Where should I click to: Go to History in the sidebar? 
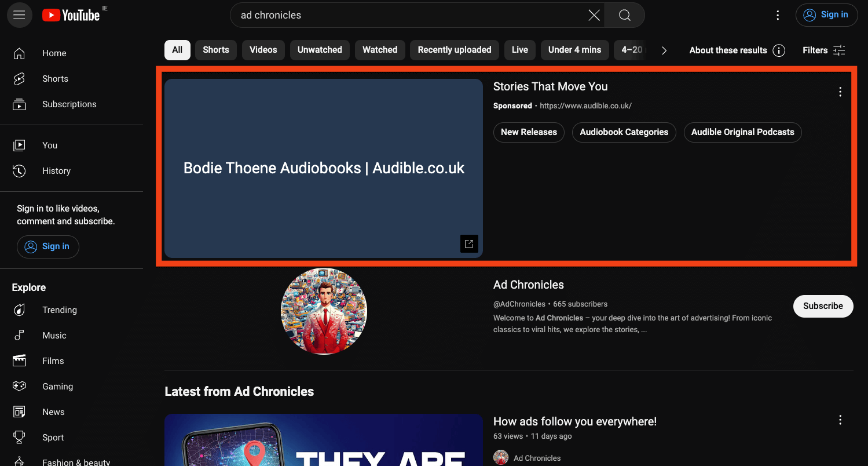(x=56, y=171)
